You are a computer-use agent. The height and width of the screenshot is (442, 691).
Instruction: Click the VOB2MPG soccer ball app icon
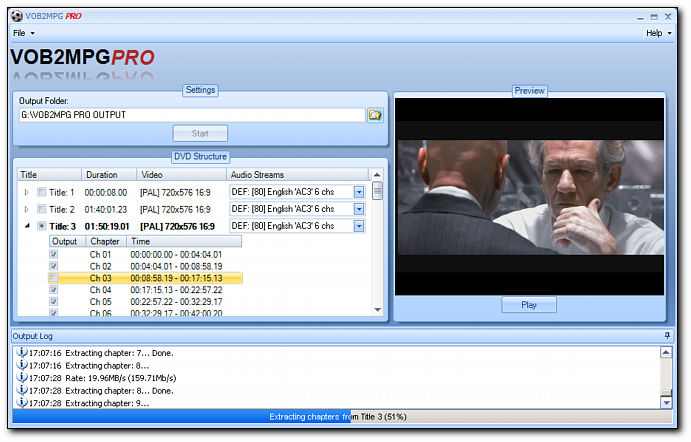pyautogui.click(x=17, y=16)
